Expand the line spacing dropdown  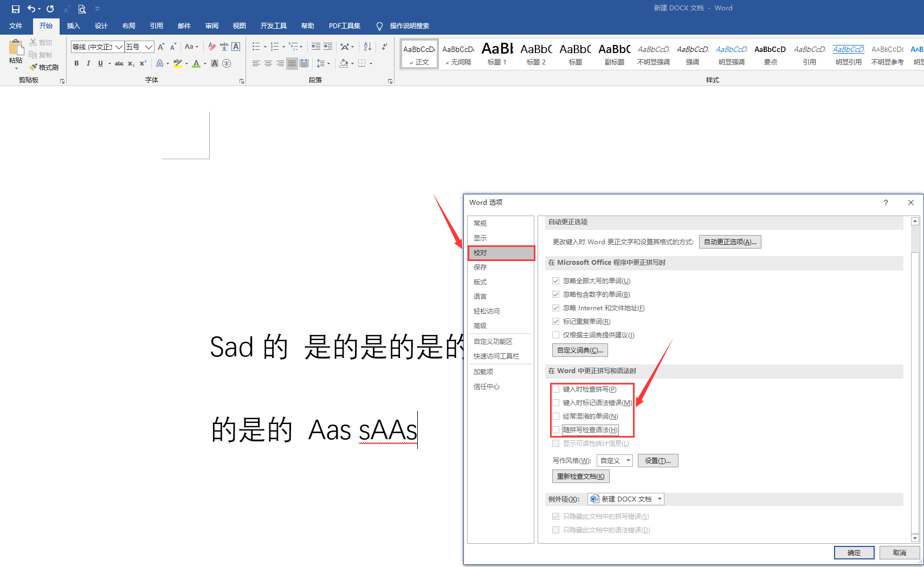tap(329, 63)
